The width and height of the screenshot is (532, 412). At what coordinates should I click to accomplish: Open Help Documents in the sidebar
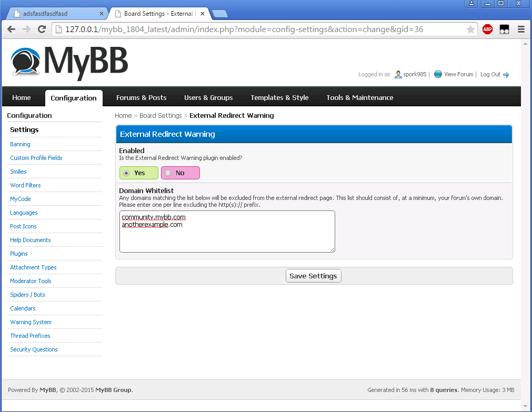pyautogui.click(x=30, y=240)
